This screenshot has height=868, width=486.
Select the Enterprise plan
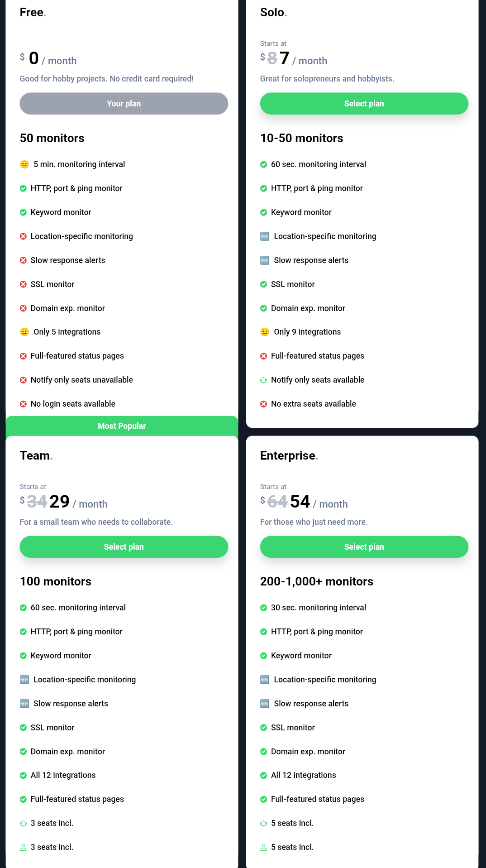364,547
